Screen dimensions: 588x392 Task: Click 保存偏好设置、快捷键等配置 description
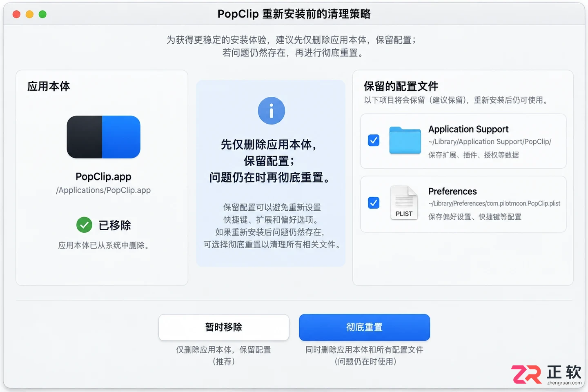click(475, 217)
